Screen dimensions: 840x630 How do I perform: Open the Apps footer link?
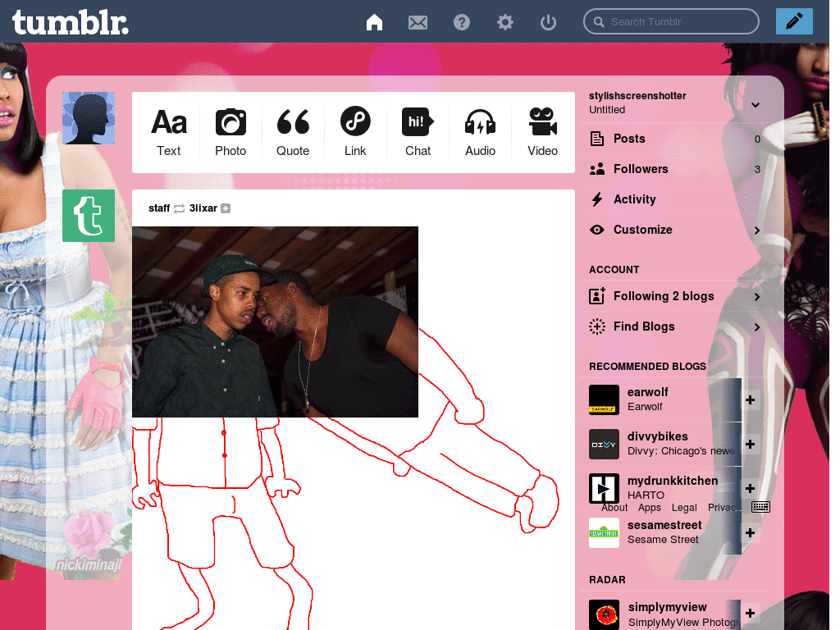[x=650, y=508]
